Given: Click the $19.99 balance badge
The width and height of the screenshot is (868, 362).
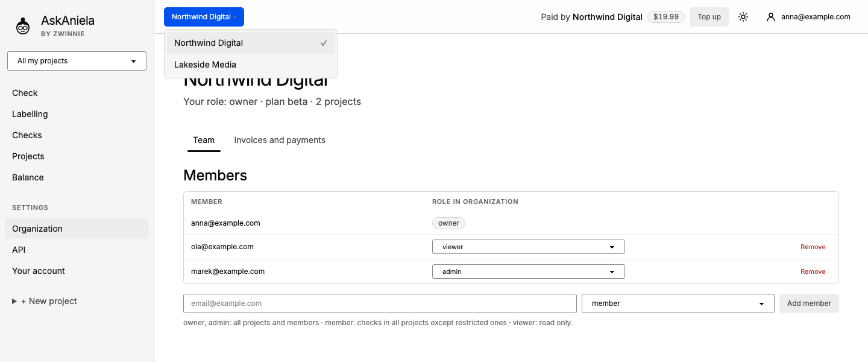Looking at the screenshot, I should click(x=666, y=17).
